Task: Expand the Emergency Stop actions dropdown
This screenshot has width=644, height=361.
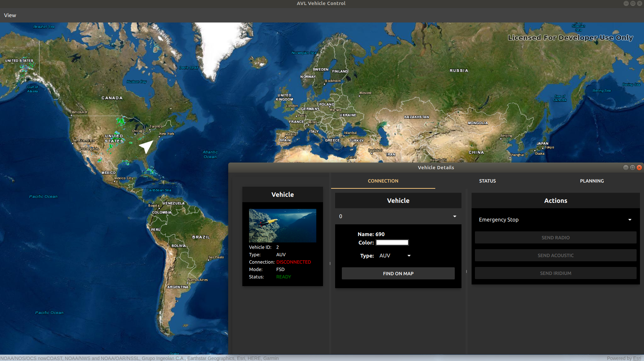Action: [555, 220]
